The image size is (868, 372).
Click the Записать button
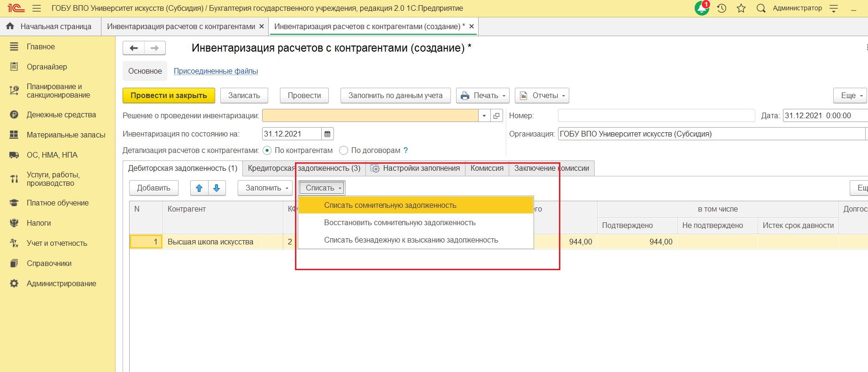[x=244, y=96]
